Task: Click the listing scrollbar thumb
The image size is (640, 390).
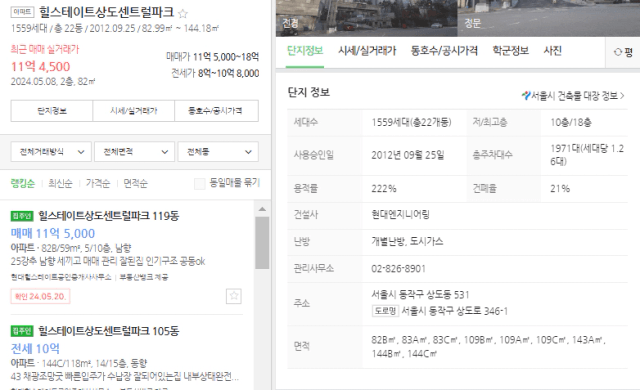Action: tap(262, 243)
